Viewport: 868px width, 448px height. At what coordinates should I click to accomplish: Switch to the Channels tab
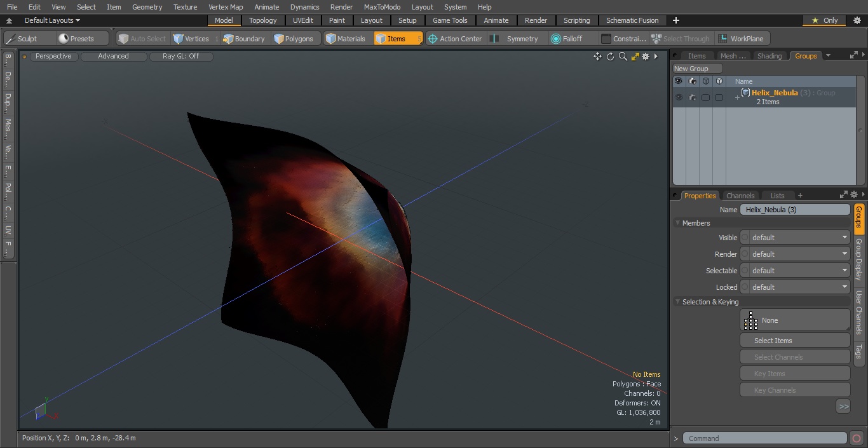[740, 196]
